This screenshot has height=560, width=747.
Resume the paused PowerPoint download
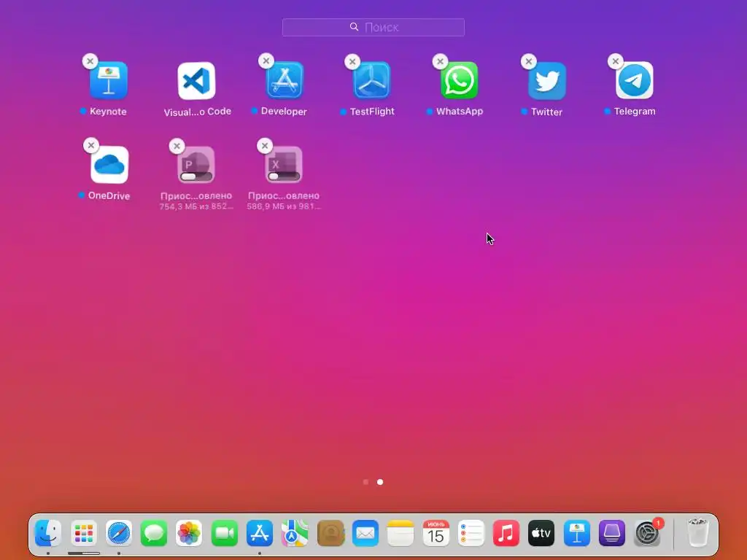pyautogui.click(x=196, y=165)
